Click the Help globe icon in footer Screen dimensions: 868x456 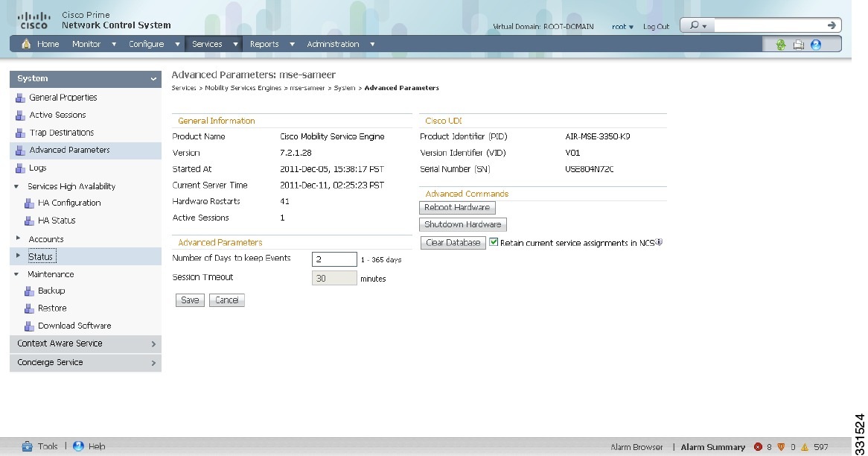[x=79, y=446]
